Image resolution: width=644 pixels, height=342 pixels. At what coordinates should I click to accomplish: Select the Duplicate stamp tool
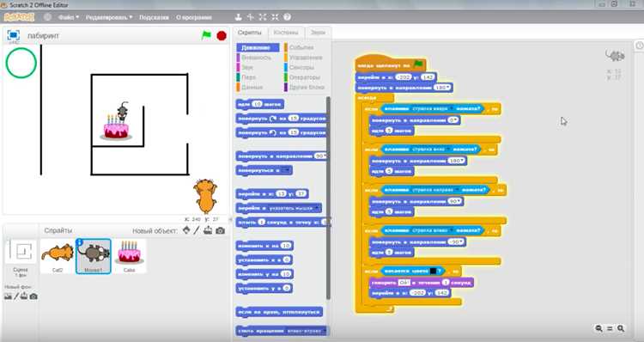(238, 17)
